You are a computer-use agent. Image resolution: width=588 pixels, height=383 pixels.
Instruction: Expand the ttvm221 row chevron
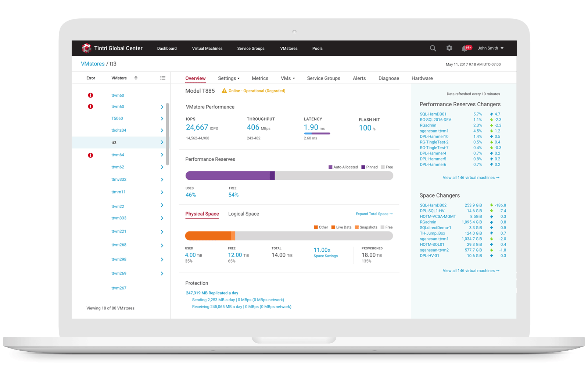pyautogui.click(x=162, y=232)
